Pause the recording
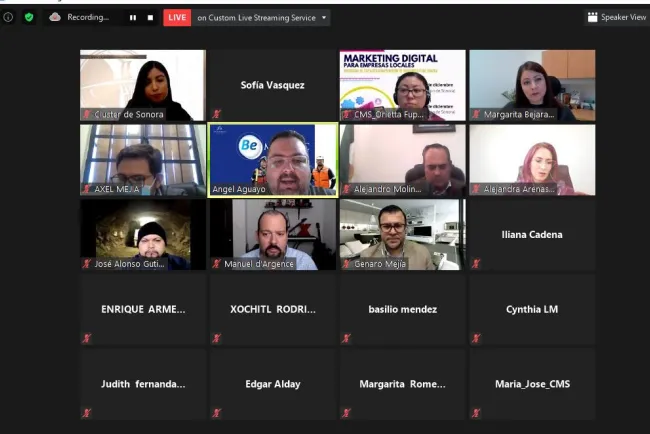Viewport: 650px width, 434px height. (132, 17)
